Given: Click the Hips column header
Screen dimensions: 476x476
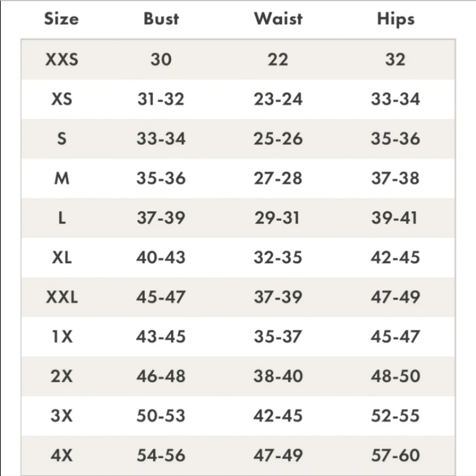Looking at the screenshot, I should coord(395,19).
